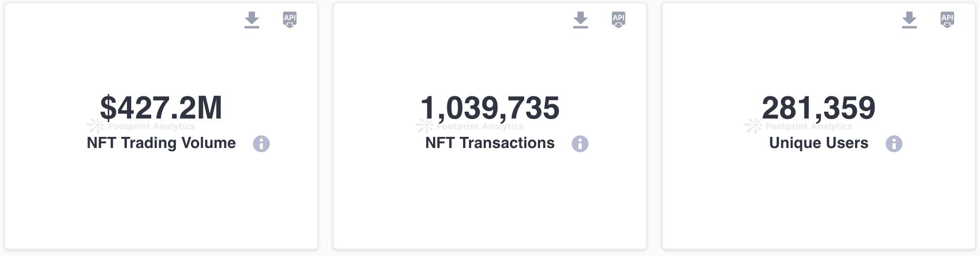
Task: Click Footprint Analytics watermark text under $427.2M
Action: point(151,126)
